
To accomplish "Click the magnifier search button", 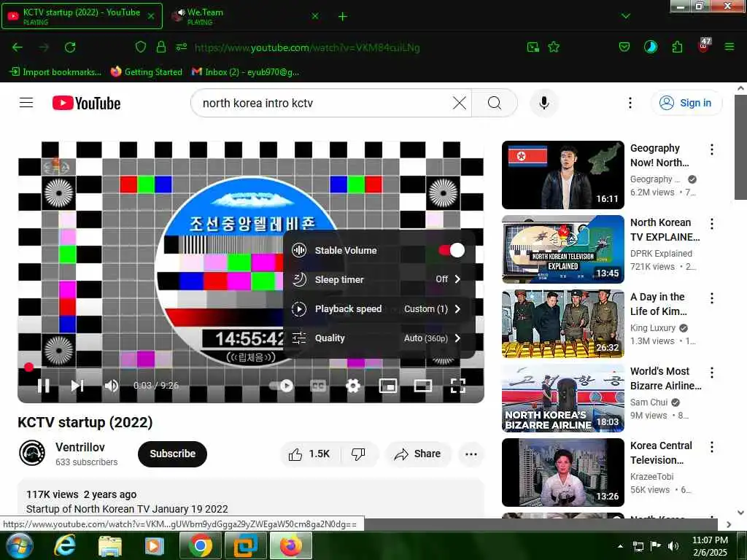I will pyautogui.click(x=495, y=103).
